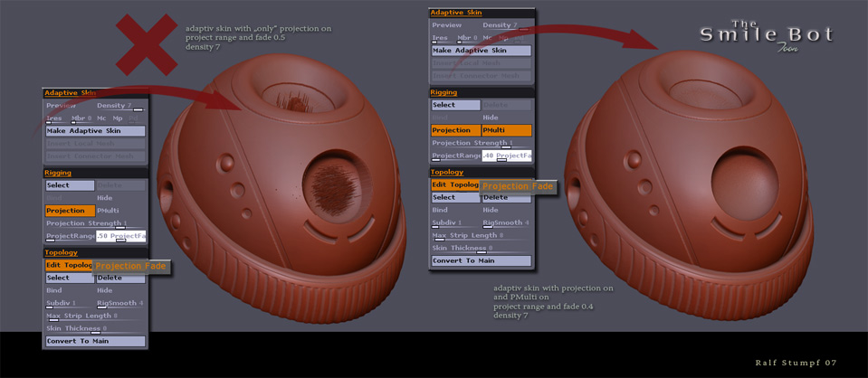Click Make Adaptive Skin in the left panel

[x=95, y=131]
